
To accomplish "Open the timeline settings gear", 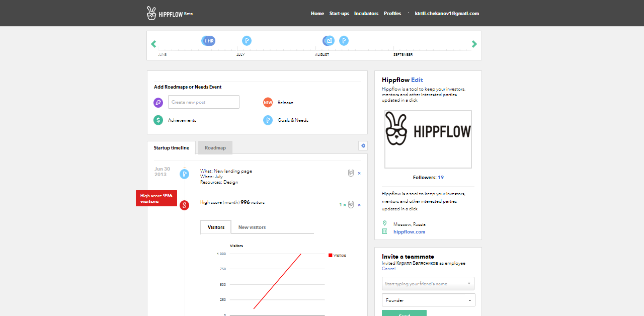I will pos(363,146).
